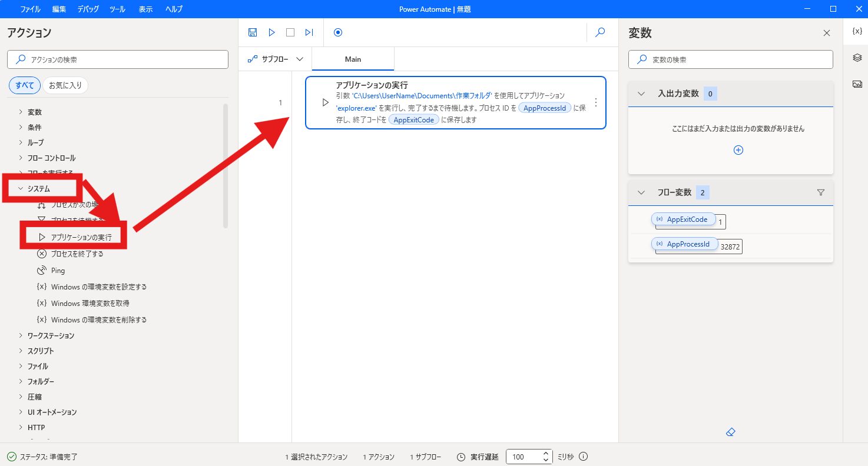Show お気に入り actions filter
Screen dimensions: 868x466
point(65,85)
